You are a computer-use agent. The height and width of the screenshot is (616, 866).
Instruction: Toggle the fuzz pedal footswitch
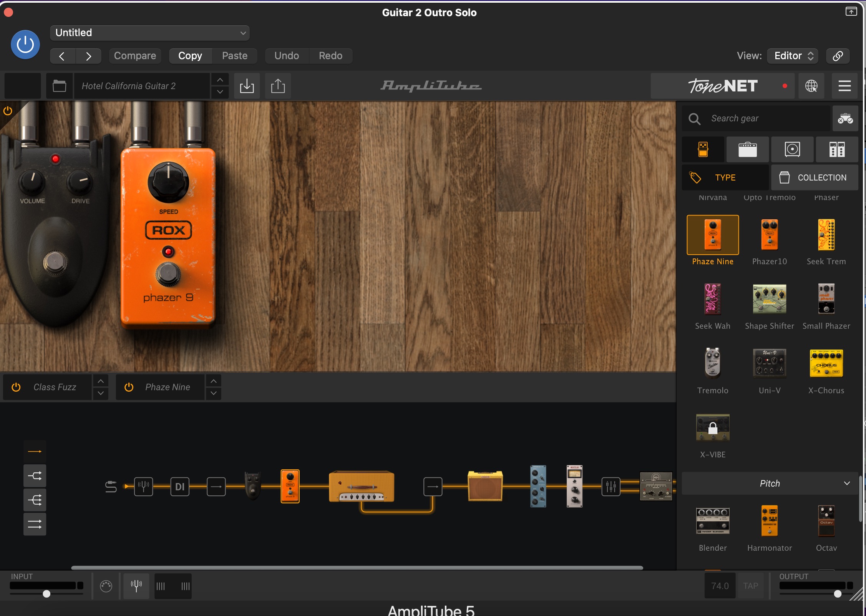[x=55, y=263]
